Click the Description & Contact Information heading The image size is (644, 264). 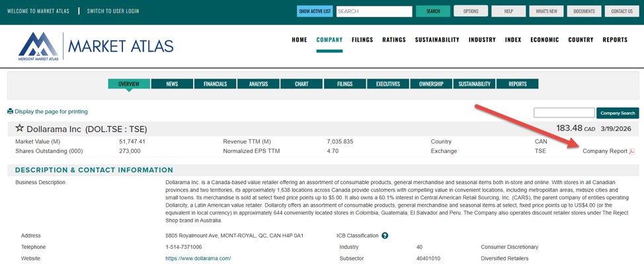[x=94, y=170]
